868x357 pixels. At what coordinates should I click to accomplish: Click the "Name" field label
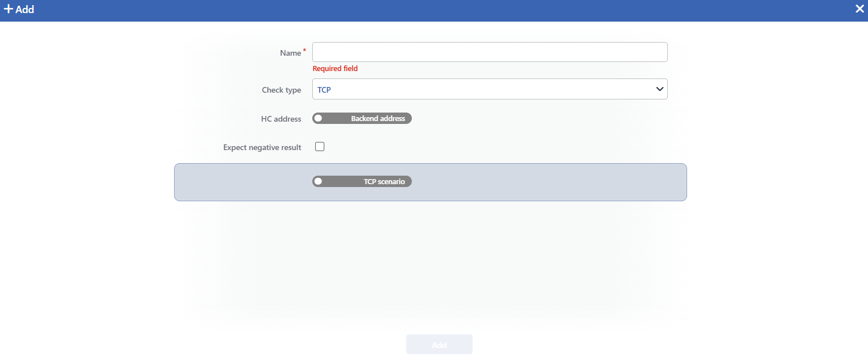coord(291,53)
